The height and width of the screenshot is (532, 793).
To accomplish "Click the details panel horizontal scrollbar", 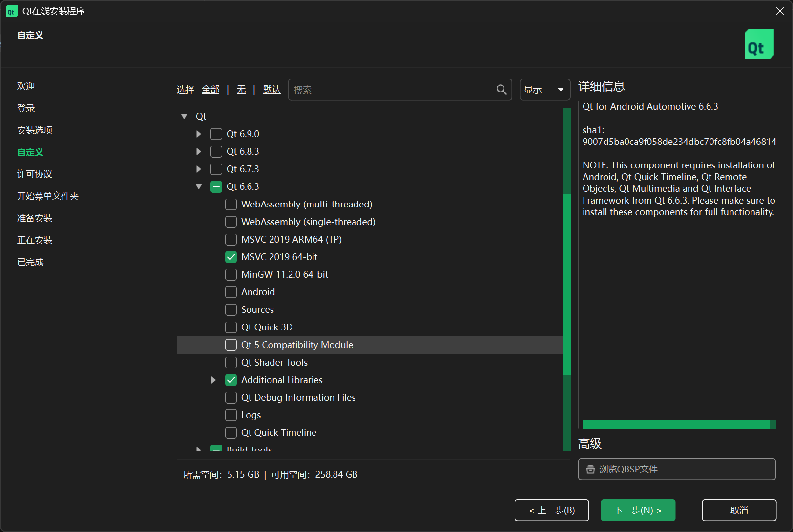I will coord(676,425).
